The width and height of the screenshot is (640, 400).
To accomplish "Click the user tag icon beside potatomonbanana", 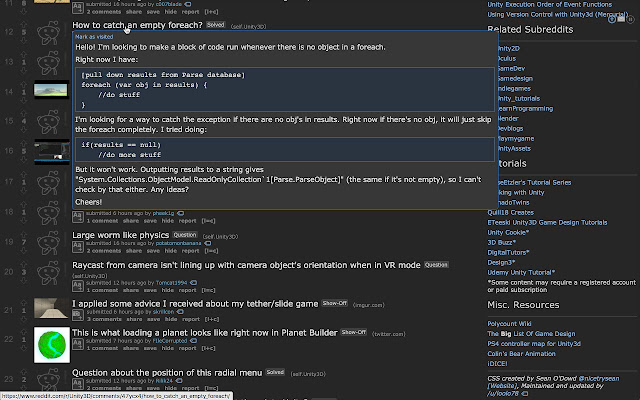I will (208, 243).
